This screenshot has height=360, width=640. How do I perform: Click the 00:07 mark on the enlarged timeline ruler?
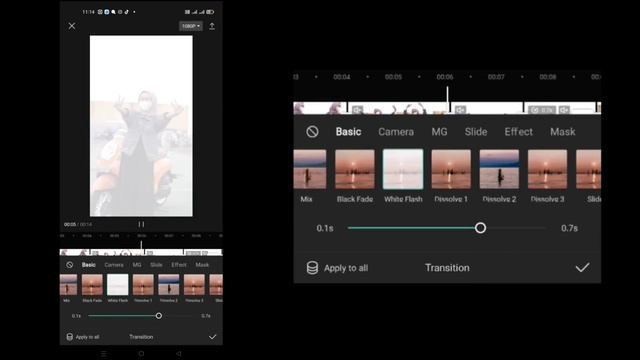496,77
